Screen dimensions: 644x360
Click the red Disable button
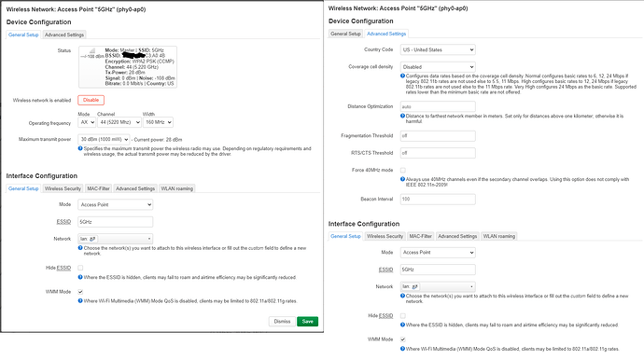point(91,100)
